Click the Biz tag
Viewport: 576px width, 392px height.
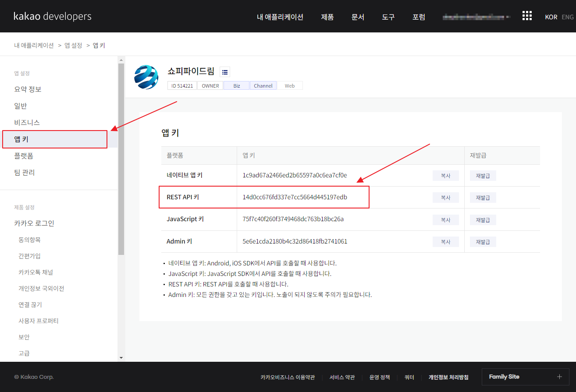coord(237,86)
